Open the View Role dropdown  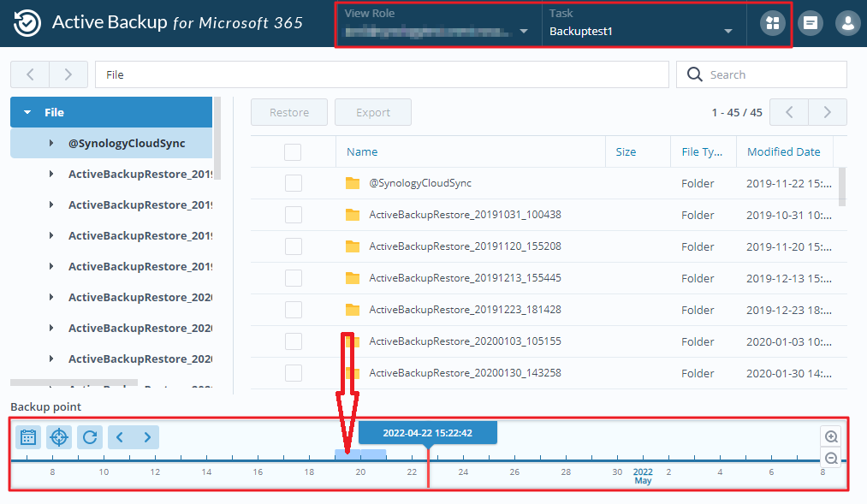point(437,24)
